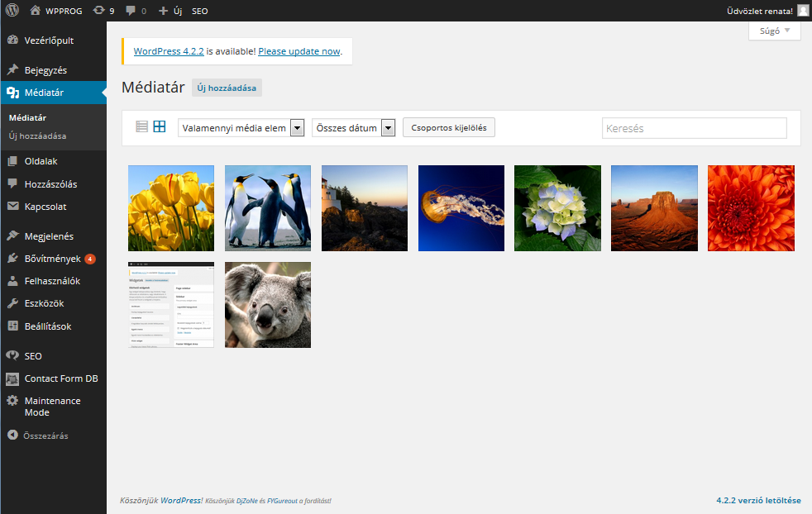
Task: Click the SEO icon in sidebar
Action: coord(12,356)
